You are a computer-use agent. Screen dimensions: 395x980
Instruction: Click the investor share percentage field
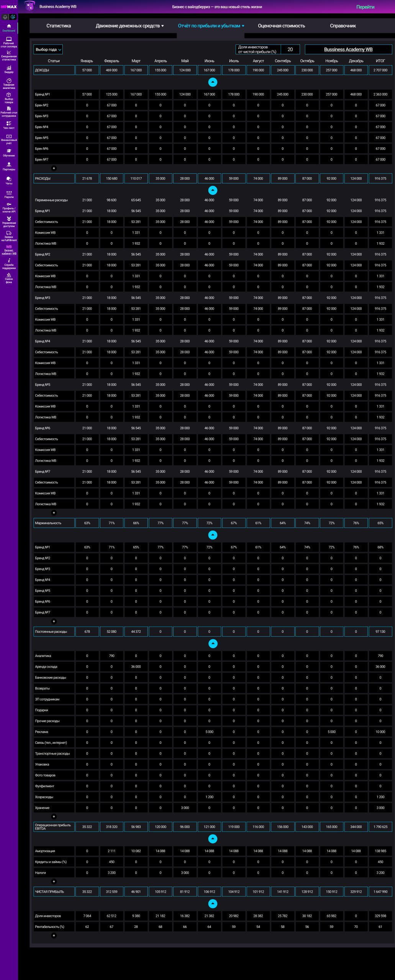pos(290,49)
